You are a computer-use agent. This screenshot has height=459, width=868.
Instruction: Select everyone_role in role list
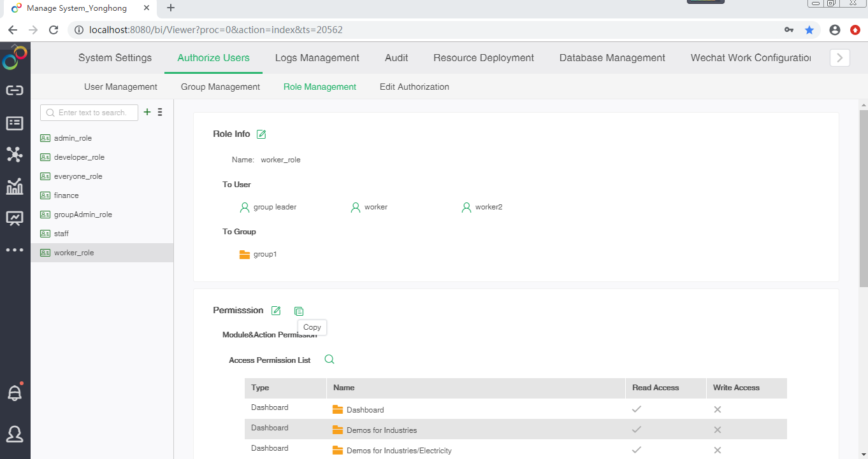click(102, 176)
